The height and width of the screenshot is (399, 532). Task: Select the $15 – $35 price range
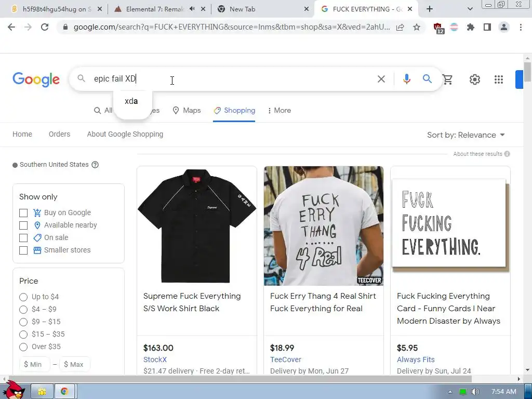coord(23,335)
